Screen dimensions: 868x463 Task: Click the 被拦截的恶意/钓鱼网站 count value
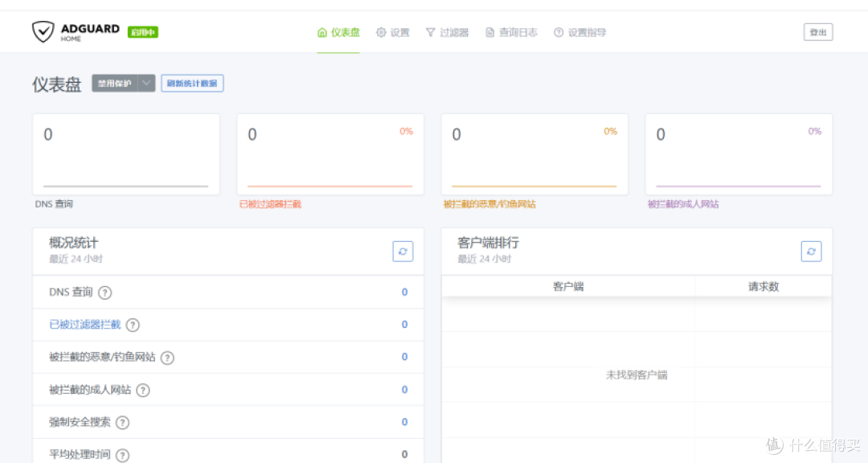click(x=404, y=357)
